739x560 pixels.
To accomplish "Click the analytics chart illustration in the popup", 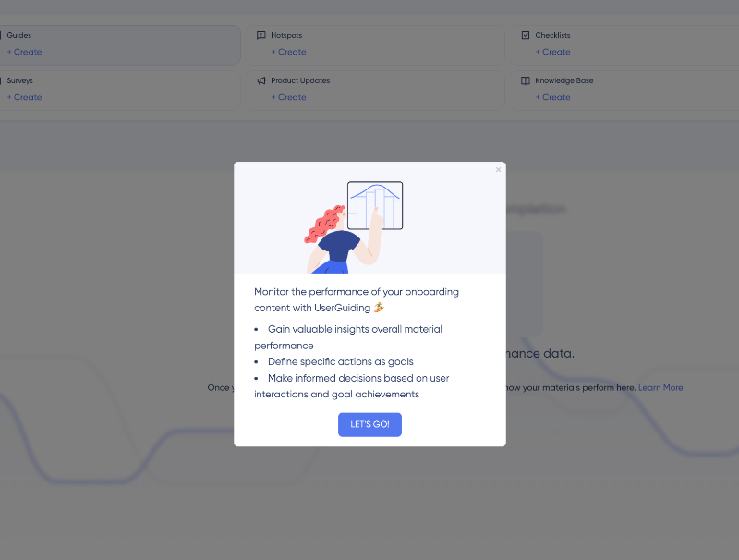I will click(x=375, y=205).
